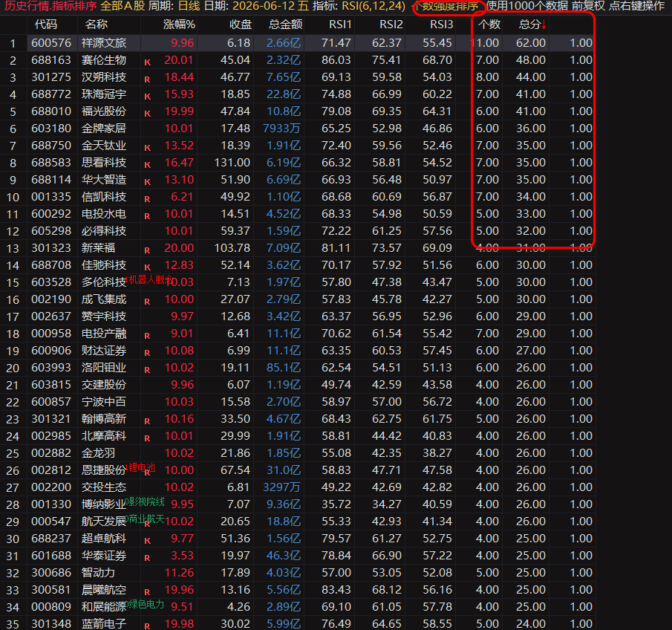Click the 20.01 gain for 赛伦生物

(179, 60)
